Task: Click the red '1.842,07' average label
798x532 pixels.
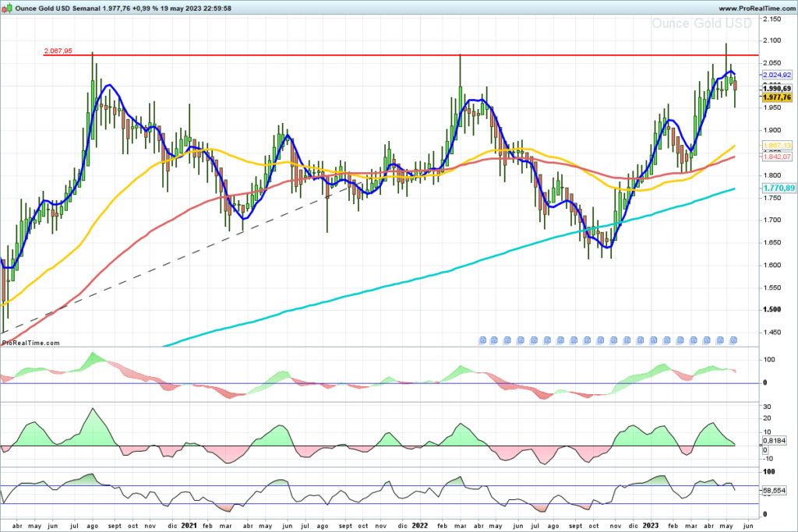Action: [777, 157]
